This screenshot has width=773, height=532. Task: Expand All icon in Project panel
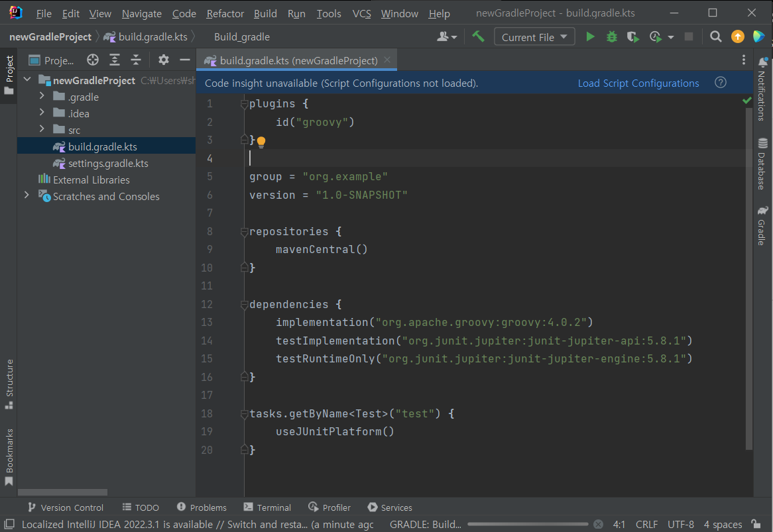tap(115, 60)
